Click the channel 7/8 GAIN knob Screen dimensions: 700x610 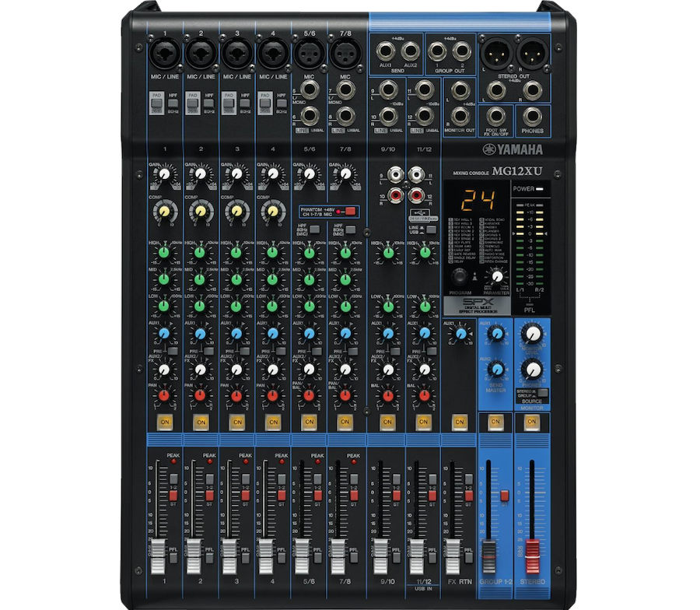point(345,174)
